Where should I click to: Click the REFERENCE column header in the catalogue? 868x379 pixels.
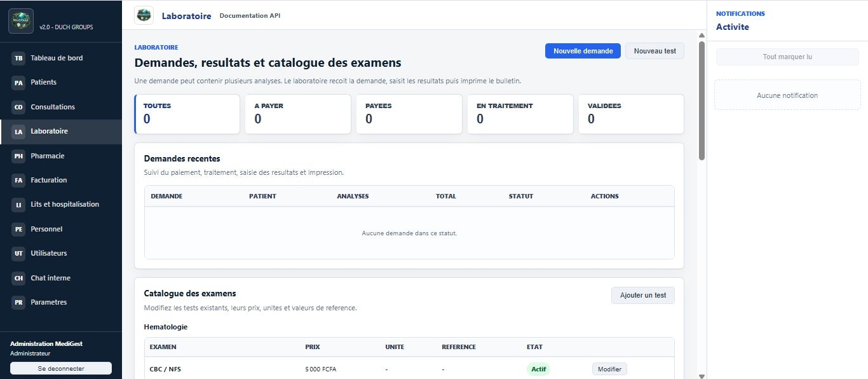click(x=459, y=347)
